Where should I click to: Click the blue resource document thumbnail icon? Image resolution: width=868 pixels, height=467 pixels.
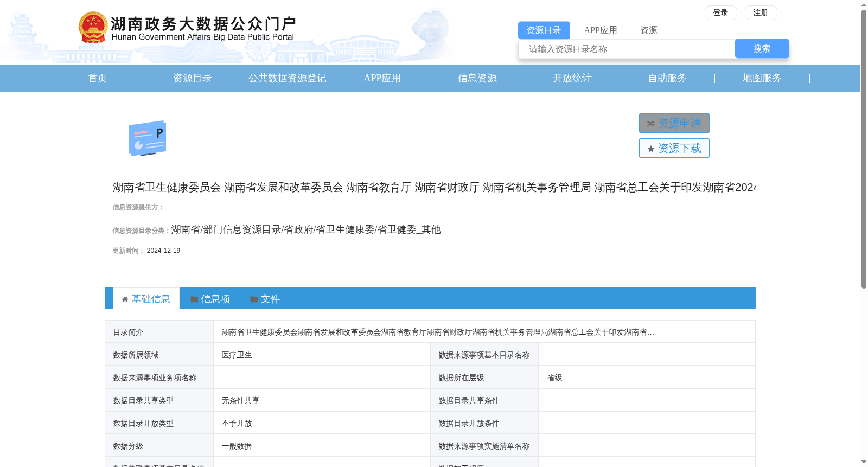pyautogui.click(x=147, y=138)
